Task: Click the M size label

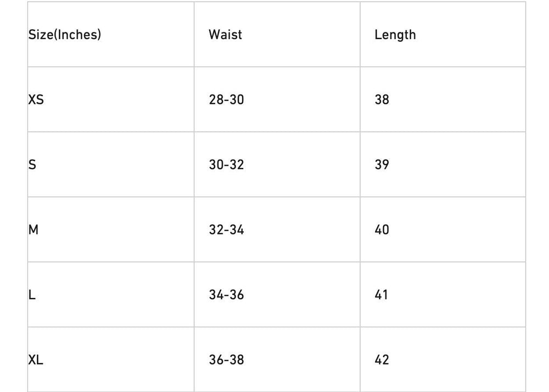Action: 33,229
